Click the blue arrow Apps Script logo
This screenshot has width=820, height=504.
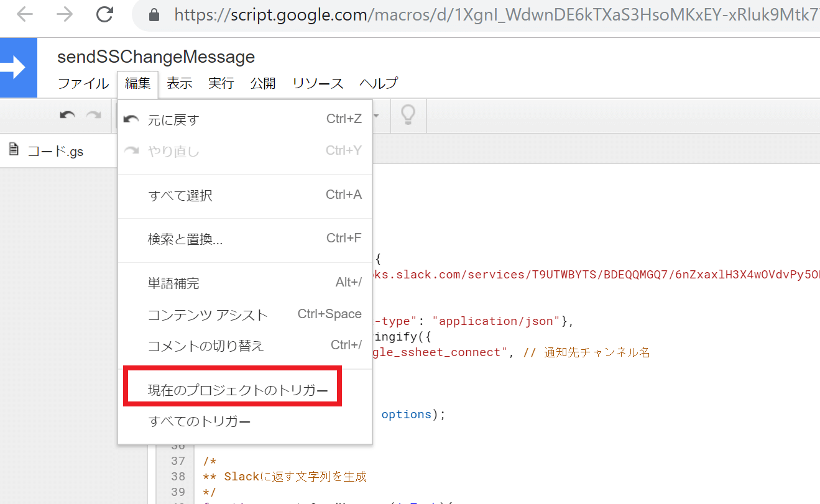[x=17, y=68]
